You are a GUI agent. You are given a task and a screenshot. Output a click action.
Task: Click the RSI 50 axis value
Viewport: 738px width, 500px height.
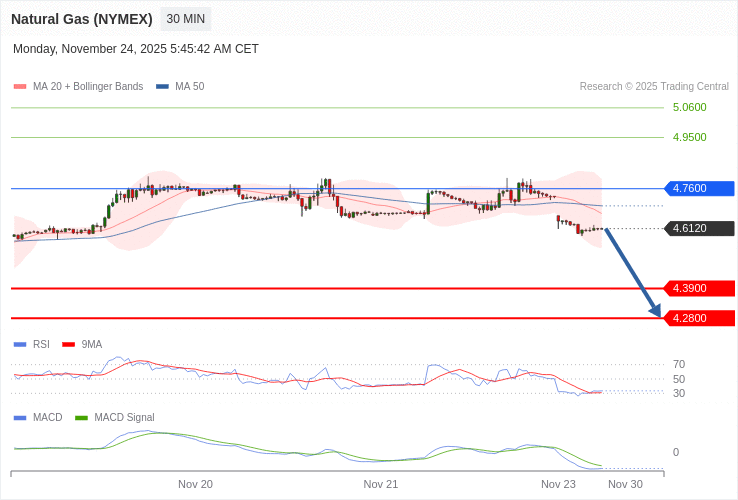coord(679,379)
